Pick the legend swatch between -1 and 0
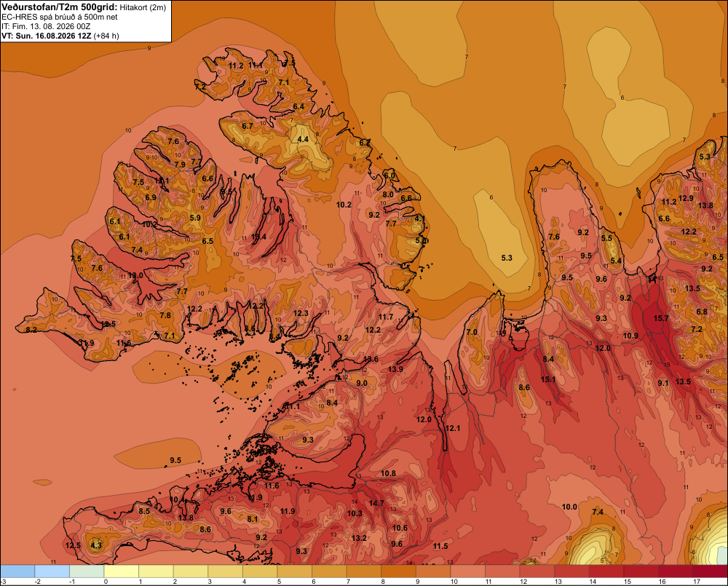 click(87, 571)
